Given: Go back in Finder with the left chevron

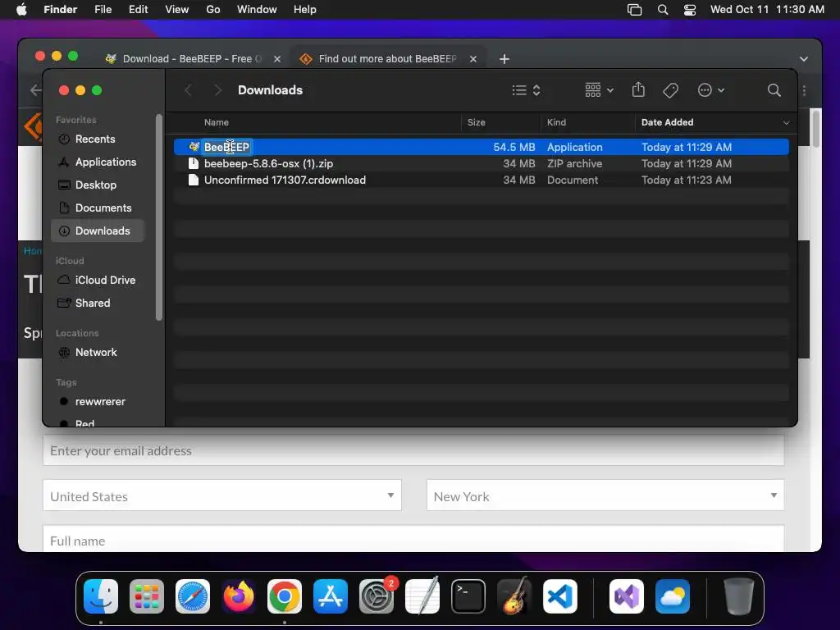Looking at the screenshot, I should pos(188,90).
